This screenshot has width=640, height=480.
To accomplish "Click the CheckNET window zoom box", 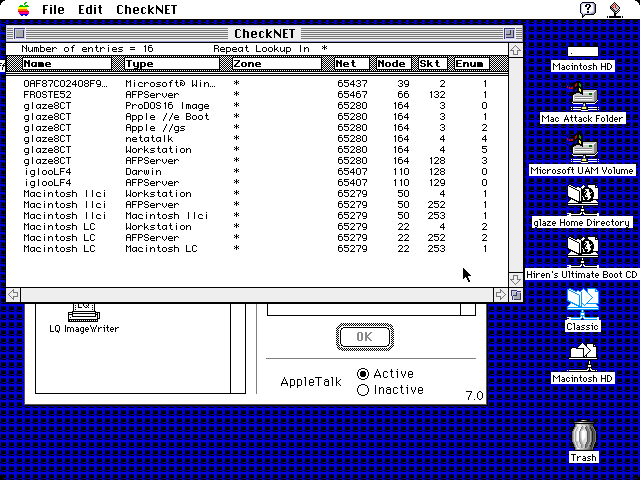I will point(509,33).
